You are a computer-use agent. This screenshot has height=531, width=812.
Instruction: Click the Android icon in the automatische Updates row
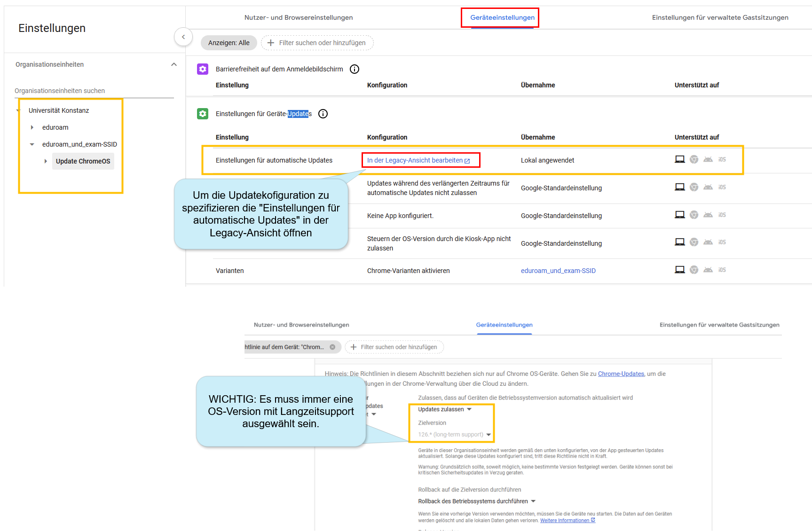click(x=708, y=159)
